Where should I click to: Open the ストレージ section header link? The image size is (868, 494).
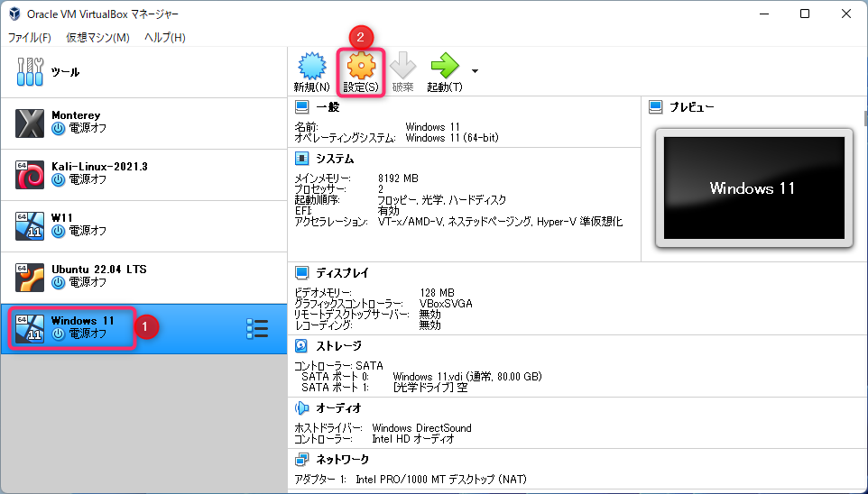pyautogui.click(x=338, y=346)
